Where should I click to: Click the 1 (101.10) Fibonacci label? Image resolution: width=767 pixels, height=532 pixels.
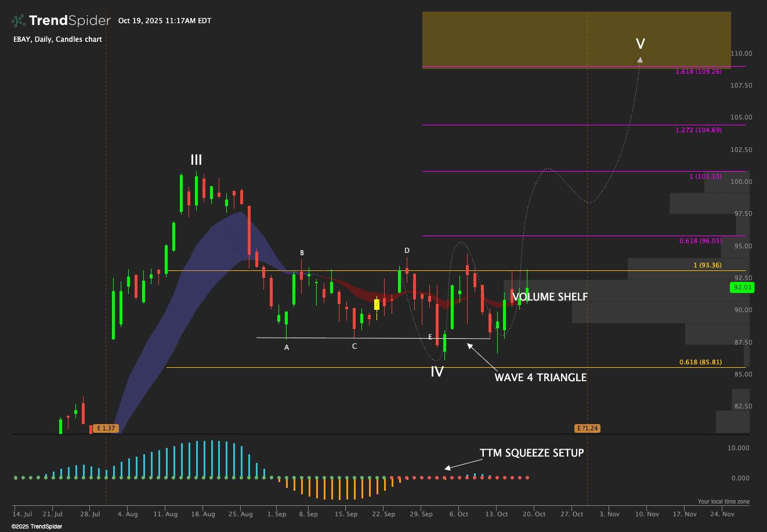(x=706, y=176)
